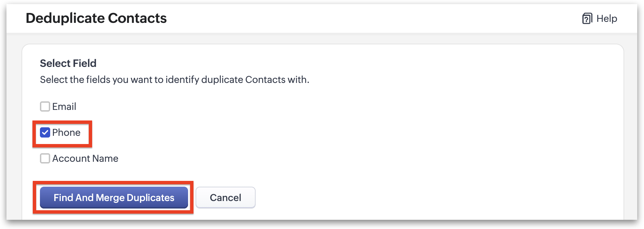Tick the Account Name checkbox
This screenshot has width=644, height=229.
tap(45, 158)
